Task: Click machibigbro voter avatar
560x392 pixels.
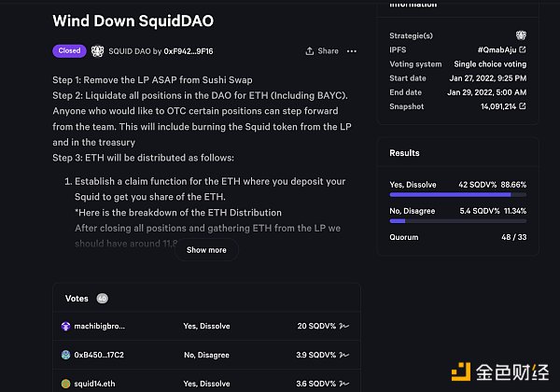Action: (x=66, y=327)
